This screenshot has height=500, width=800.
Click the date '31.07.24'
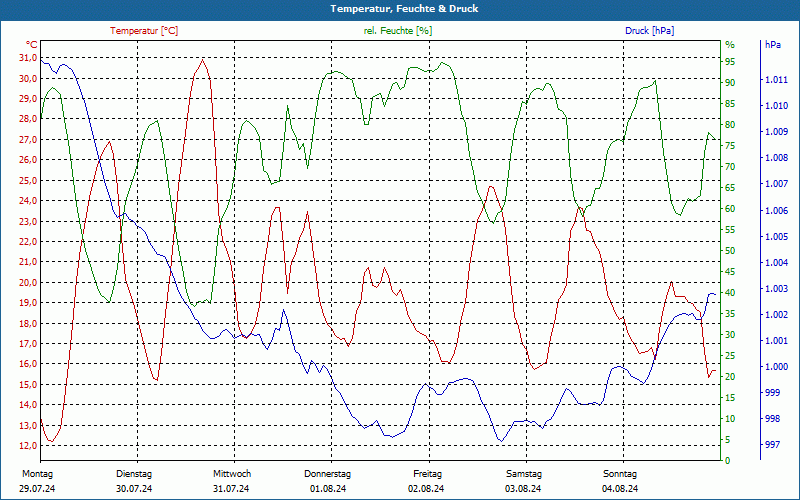tap(231, 489)
